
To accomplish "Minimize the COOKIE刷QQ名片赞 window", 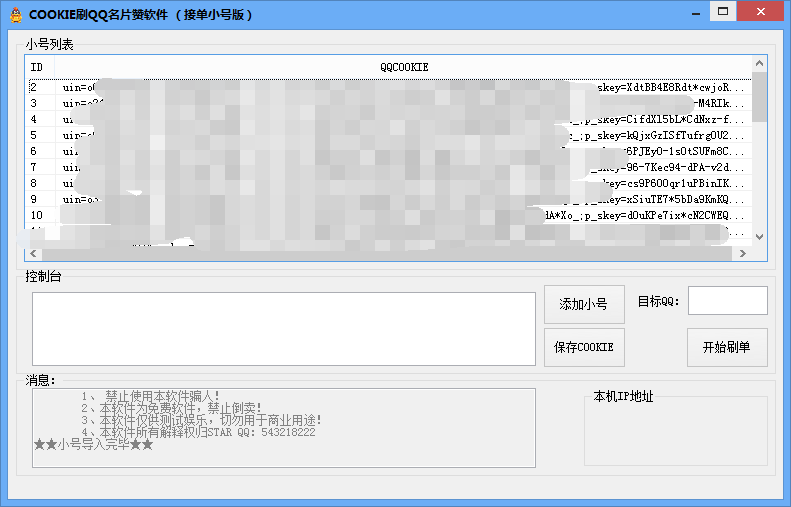I will click(x=696, y=12).
